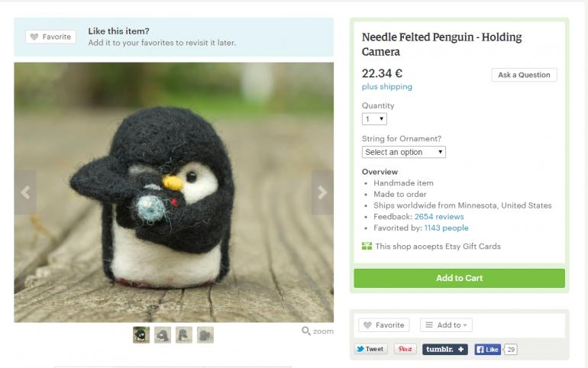Click the zoom magnifier icon
Viewport: 588px width, 368px height.
pos(306,331)
